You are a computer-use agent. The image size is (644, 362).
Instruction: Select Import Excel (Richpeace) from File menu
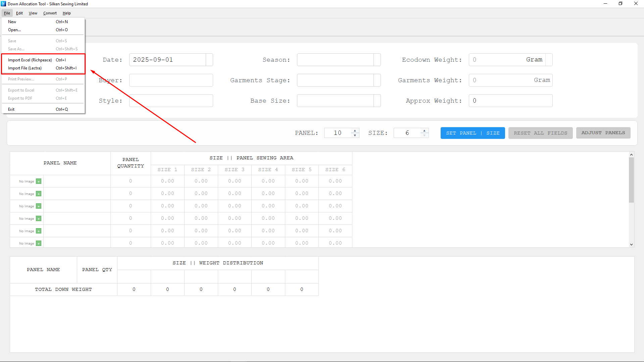pyautogui.click(x=30, y=60)
